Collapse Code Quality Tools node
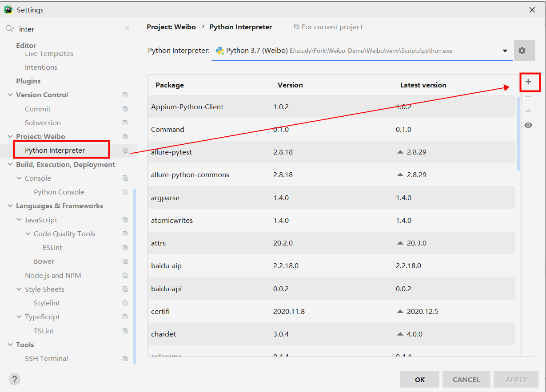The height and width of the screenshot is (392, 546). pyautogui.click(x=28, y=234)
